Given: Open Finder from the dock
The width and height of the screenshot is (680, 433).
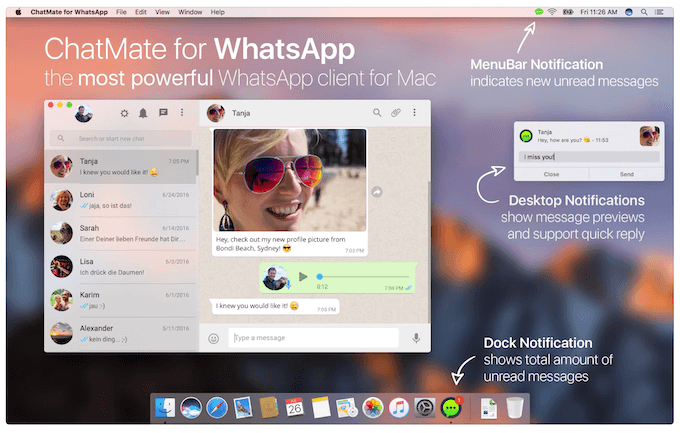Looking at the screenshot, I should pos(165,408).
